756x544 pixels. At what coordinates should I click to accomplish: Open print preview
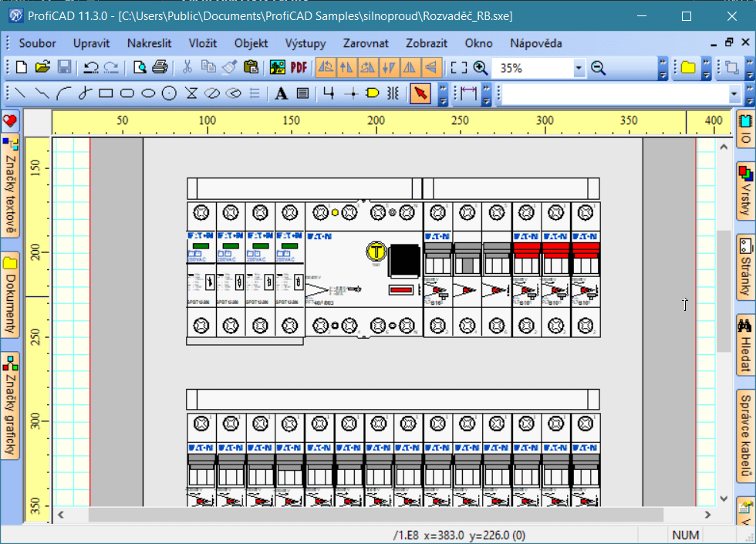[140, 67]
